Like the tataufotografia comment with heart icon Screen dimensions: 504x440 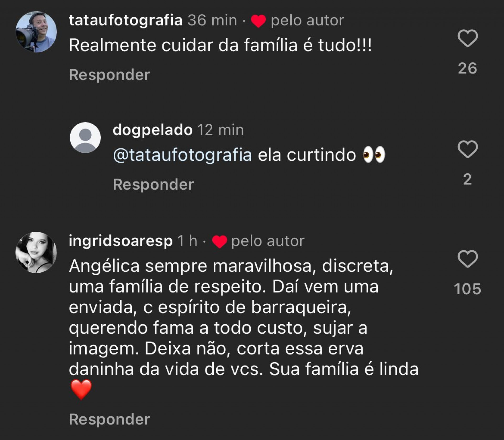(x=468, y=38)
